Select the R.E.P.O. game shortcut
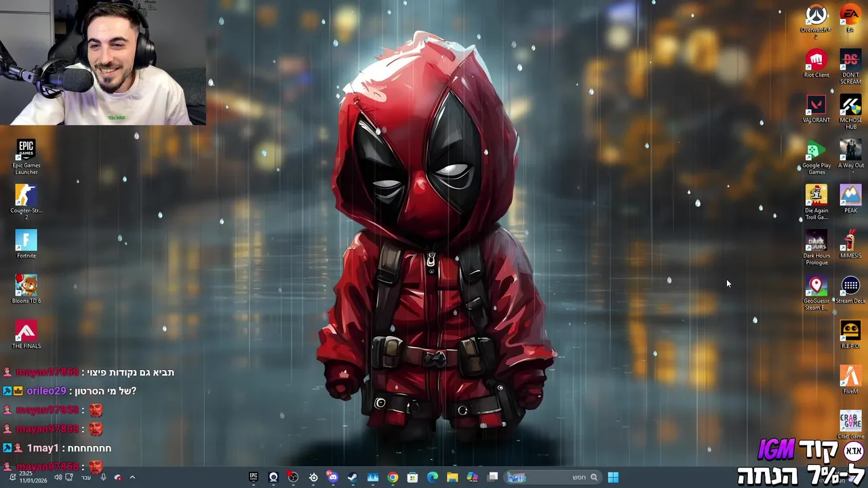 point(850,335)
